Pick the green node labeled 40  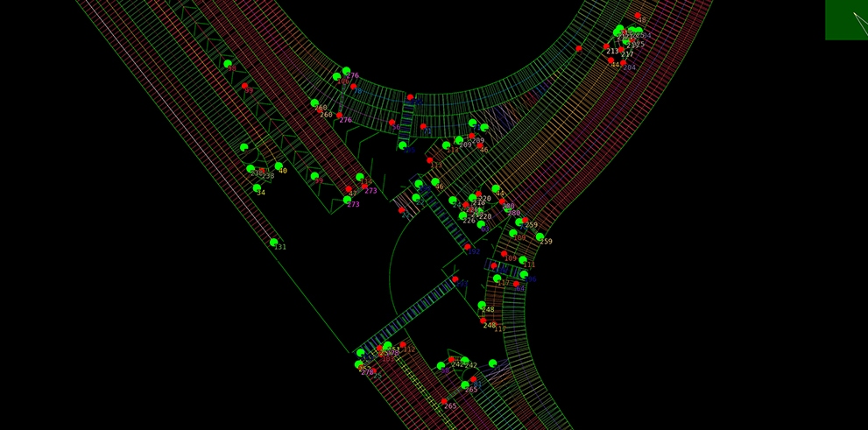coord(279,166)
